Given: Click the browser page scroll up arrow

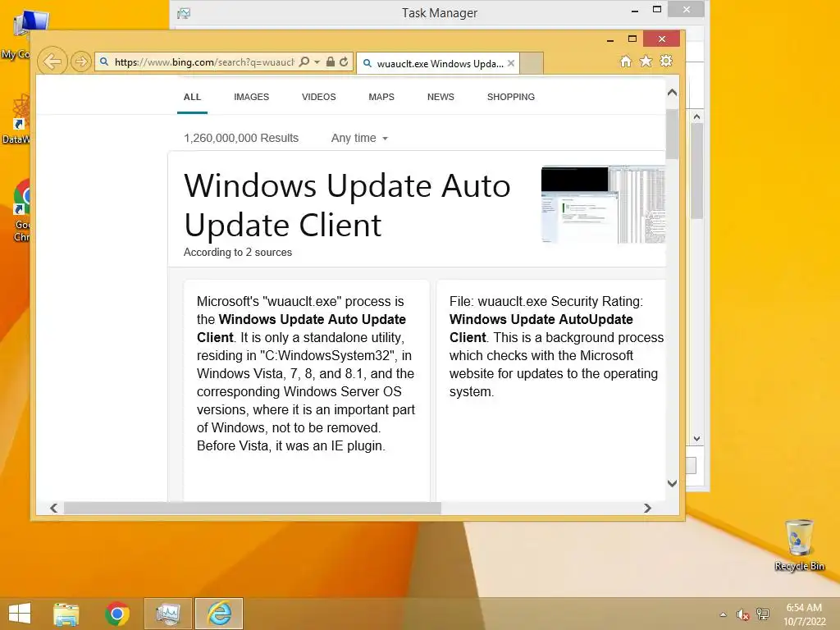Looking at the screenshot, I should [x=673, y=93].
